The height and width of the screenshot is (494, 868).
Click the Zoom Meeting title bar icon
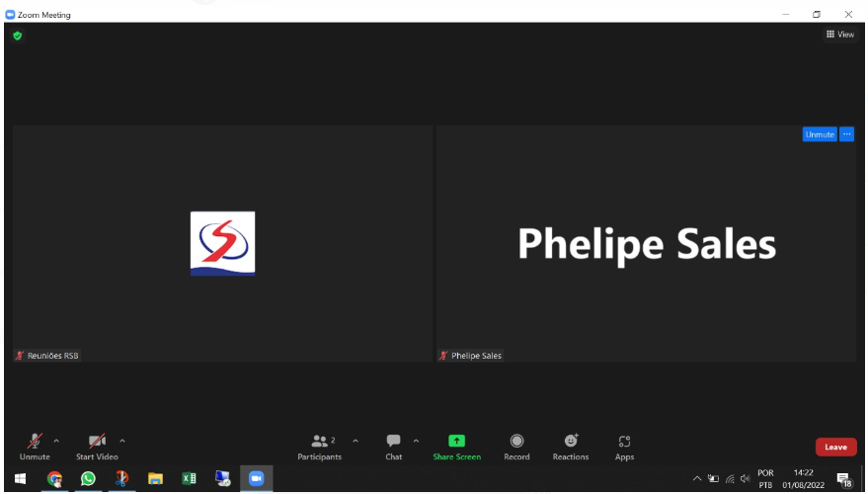pos(10,15)
